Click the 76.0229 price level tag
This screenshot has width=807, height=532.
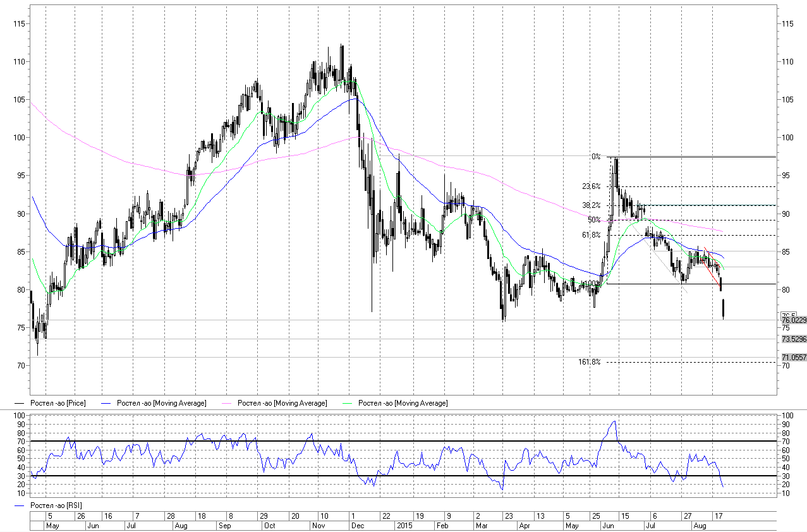(794, 321)
